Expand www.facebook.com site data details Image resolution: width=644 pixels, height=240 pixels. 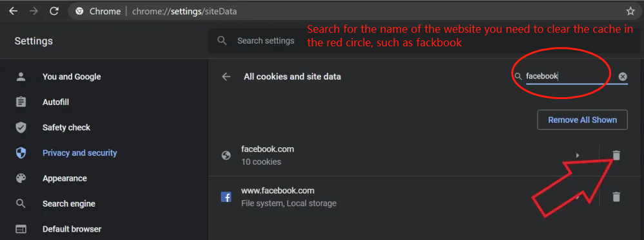click(x=578, y=198)
